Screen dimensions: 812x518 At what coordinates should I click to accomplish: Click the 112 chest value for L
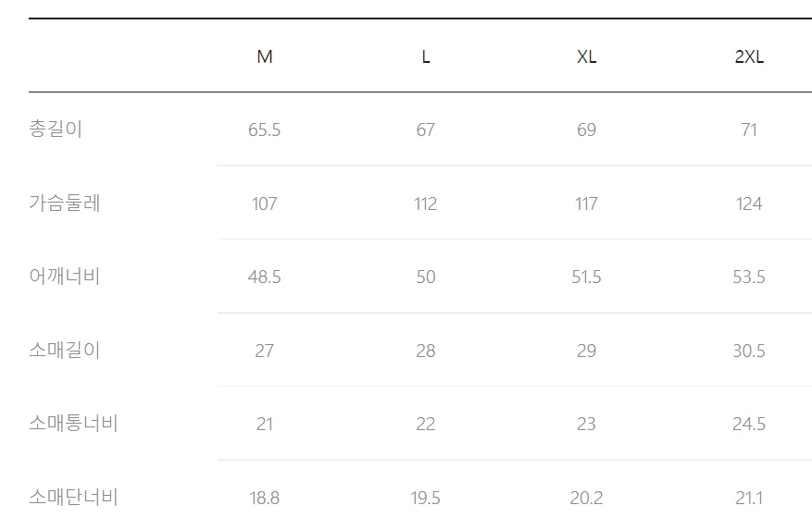(426, 203)
